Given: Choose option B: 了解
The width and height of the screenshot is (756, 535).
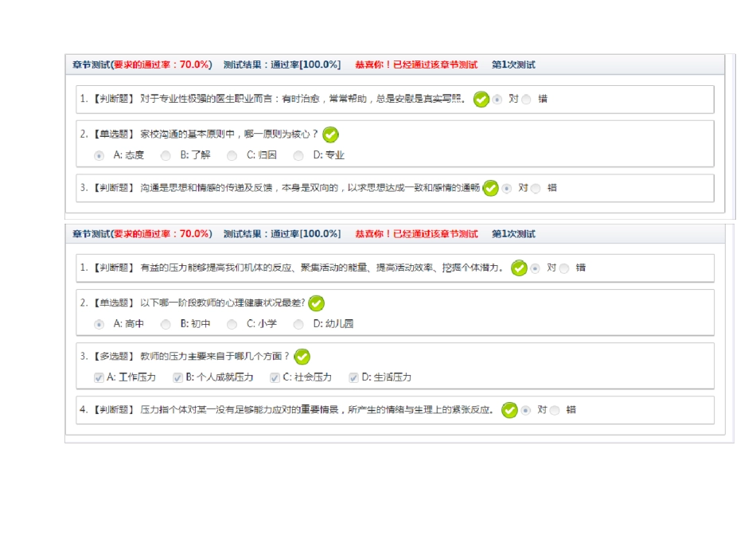Looking at the screenshot, I should click(166, 156).
